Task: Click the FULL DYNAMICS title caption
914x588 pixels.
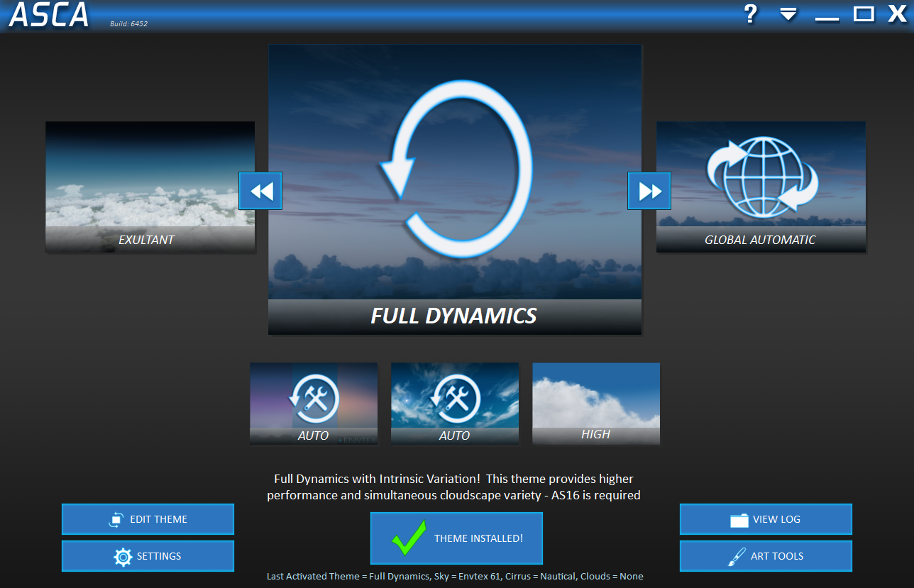Action: pos(454,316)
